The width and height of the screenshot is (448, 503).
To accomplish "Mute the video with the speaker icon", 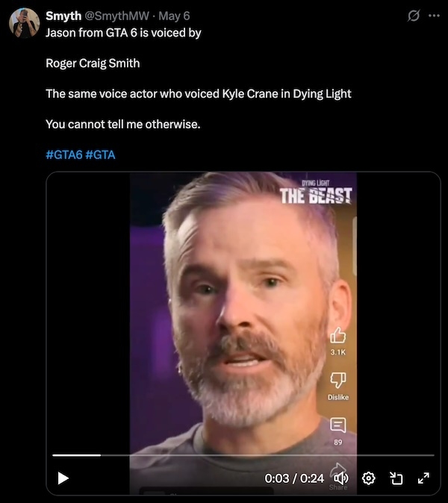I will (x=340, y=478).
